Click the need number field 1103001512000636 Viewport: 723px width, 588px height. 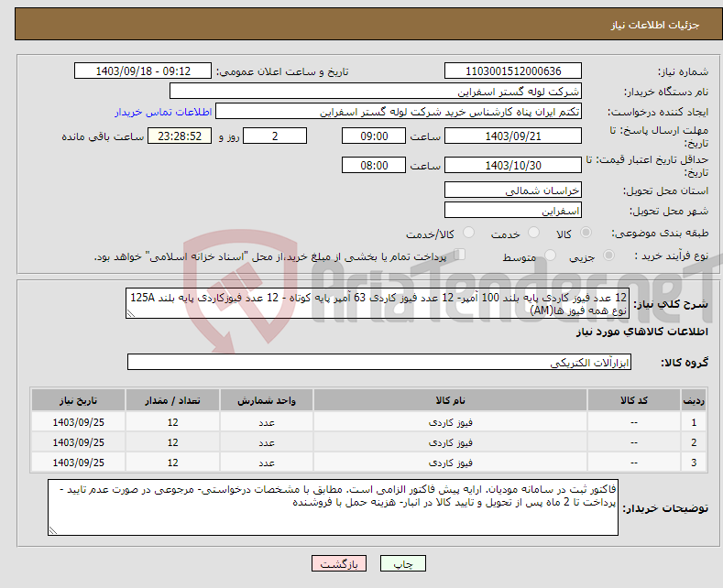coord(513,71)
